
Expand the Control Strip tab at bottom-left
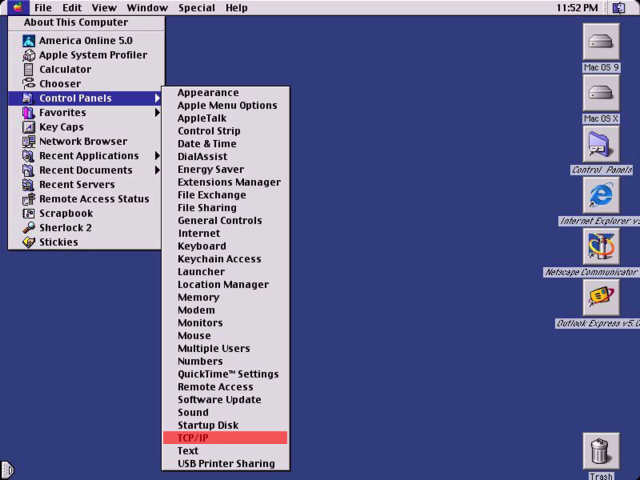(7, 470)
